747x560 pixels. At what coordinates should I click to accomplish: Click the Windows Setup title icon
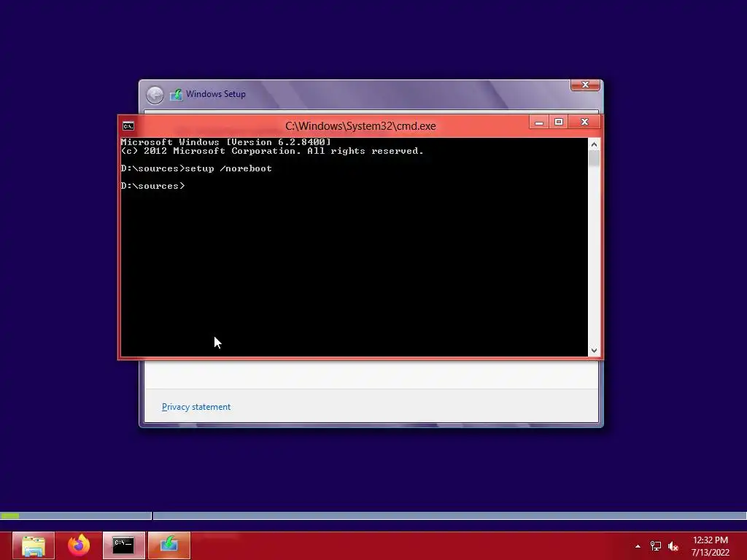(x=176, y=94)
